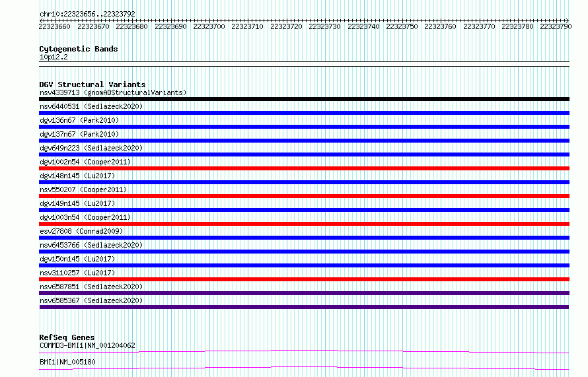Click ruler position 22323720

click(x=286, y=26)
